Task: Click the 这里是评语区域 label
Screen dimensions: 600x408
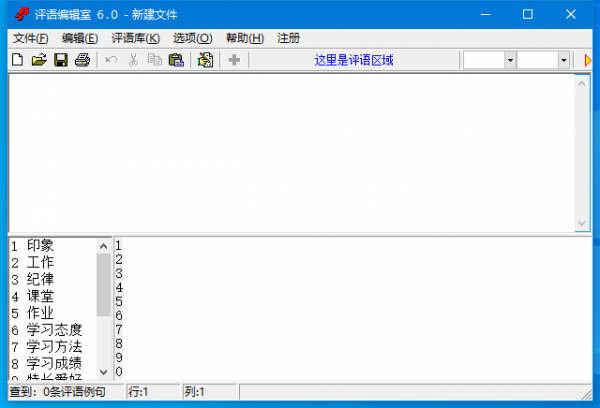Action: pyautogui.click(x=354, y=60)
